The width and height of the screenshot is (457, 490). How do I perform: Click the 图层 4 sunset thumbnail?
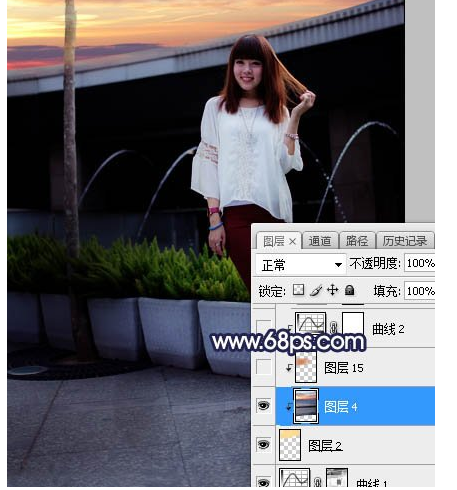(306, 406)
